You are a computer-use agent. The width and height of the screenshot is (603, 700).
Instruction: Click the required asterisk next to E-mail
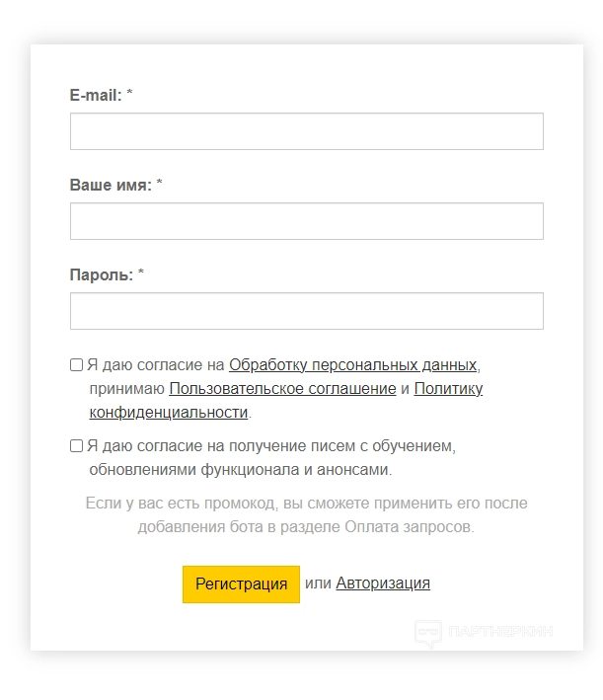(x=130, y=95)
